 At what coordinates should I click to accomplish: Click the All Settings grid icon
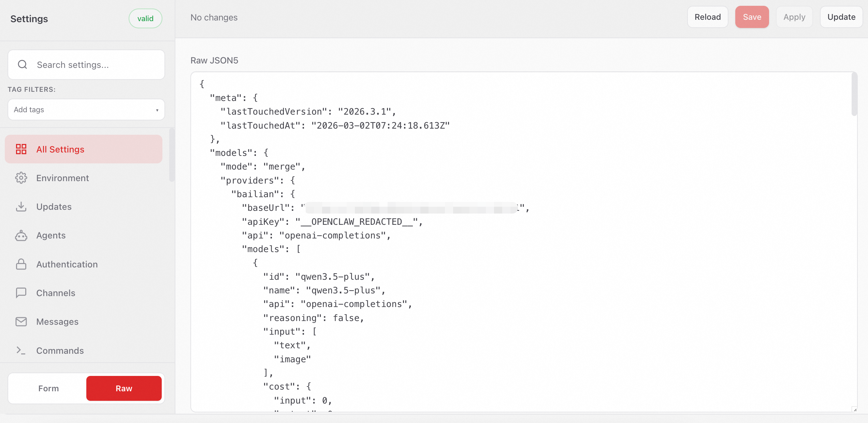coord(21,149)
